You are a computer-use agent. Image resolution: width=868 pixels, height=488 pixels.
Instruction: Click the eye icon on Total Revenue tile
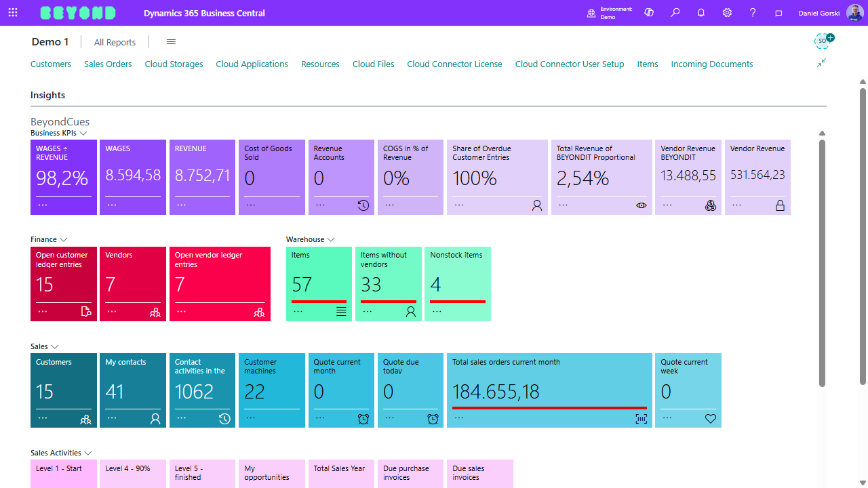[x=641, y=205]
